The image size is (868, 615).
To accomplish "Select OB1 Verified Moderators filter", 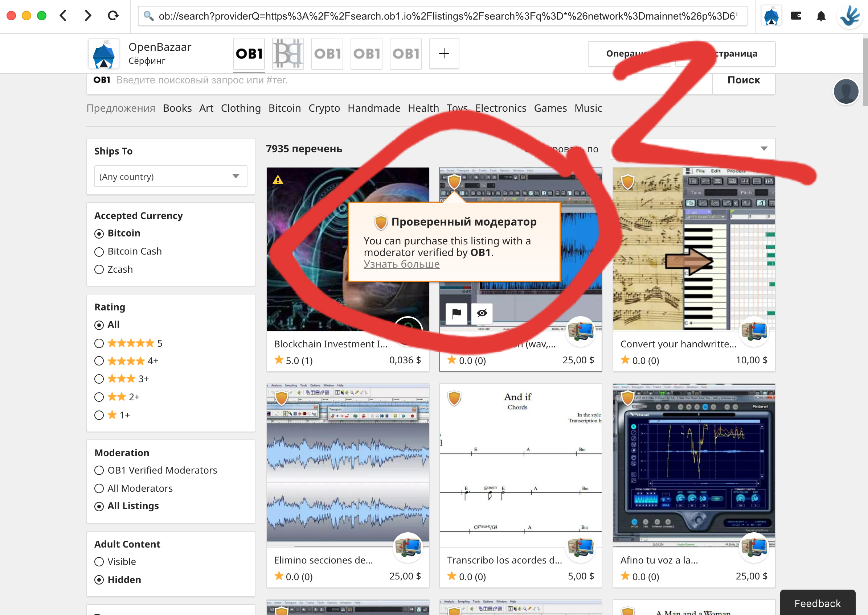I will pyautogui.click(x=99, y=470).
